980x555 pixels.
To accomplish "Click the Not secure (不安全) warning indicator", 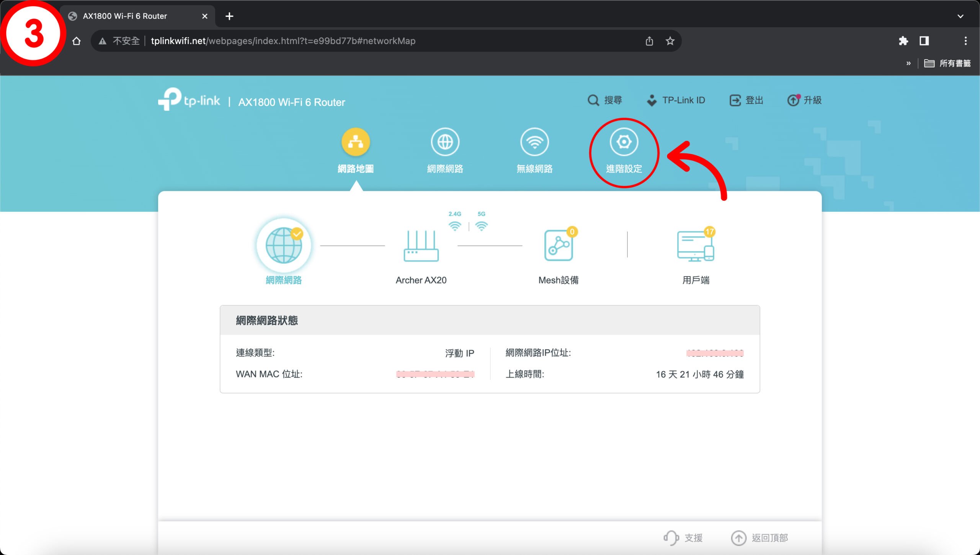I will click(119, 41).
